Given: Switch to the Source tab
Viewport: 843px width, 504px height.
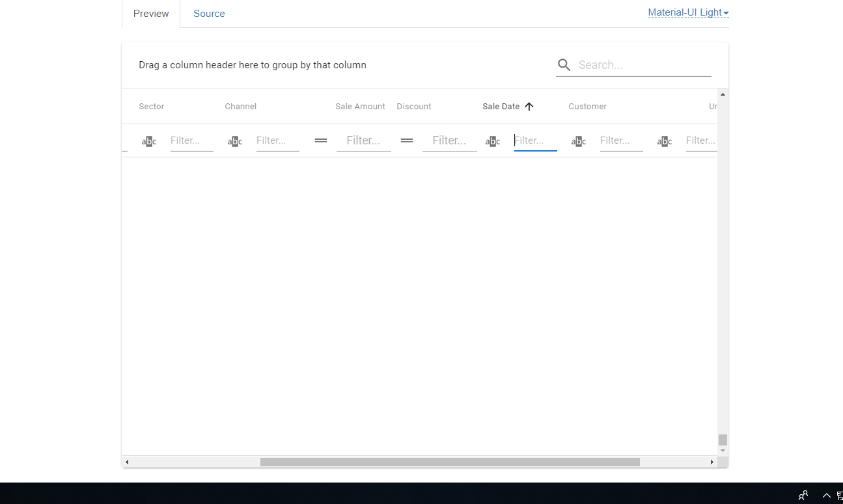Looking at the screenshot, I should coord(209,13).
